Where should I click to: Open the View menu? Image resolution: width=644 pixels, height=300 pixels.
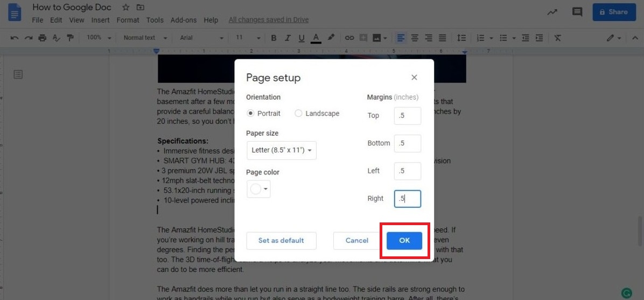(x=76, y=20)
